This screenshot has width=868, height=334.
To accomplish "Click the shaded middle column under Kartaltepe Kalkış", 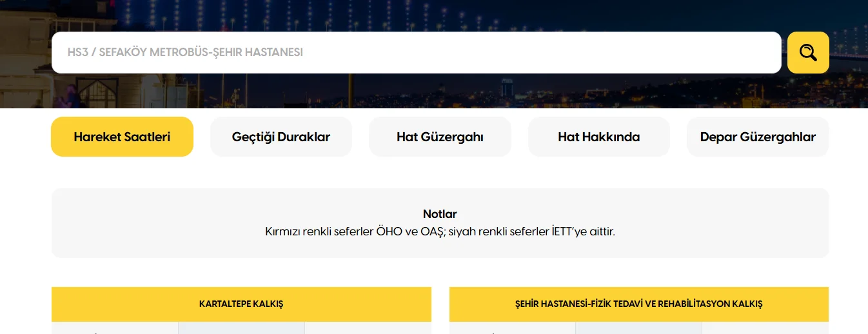I will coord(241,328).
